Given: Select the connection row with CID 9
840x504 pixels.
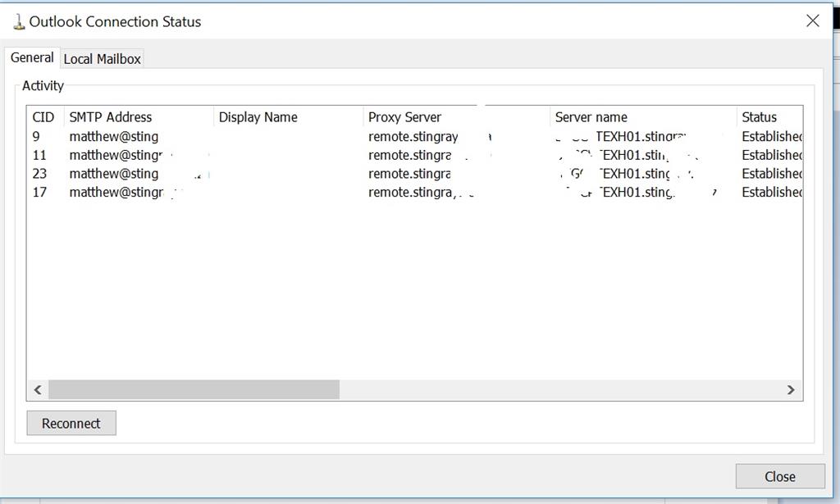Looking at the screenshot, I should pos(414,136).
